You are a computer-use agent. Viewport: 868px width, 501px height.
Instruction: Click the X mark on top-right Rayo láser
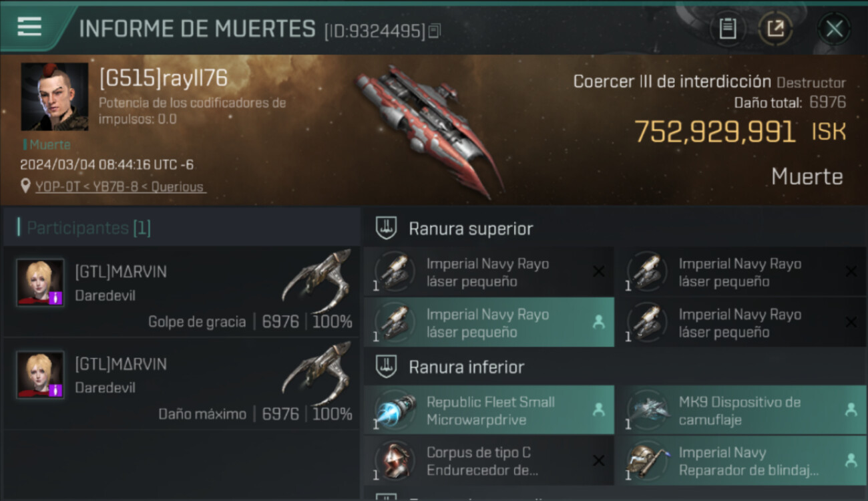pyautogui.click(x=851, y=271)
